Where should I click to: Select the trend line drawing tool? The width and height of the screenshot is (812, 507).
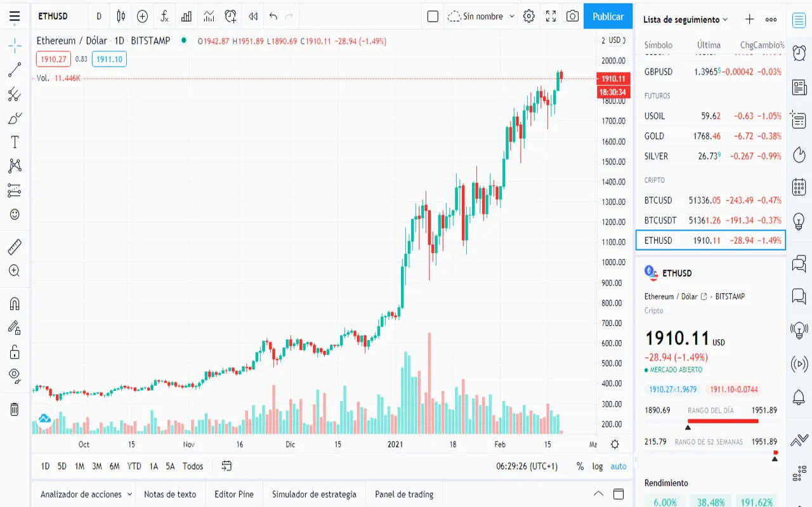[15, 70]
